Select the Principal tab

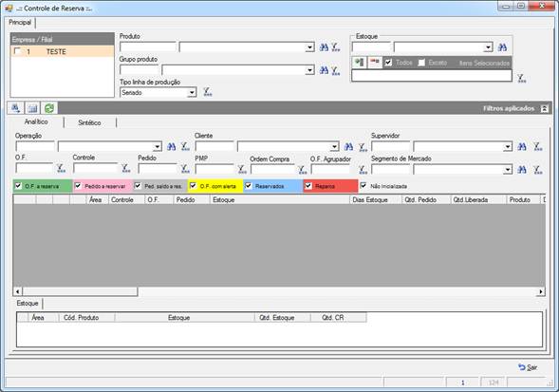coord(20,22)
